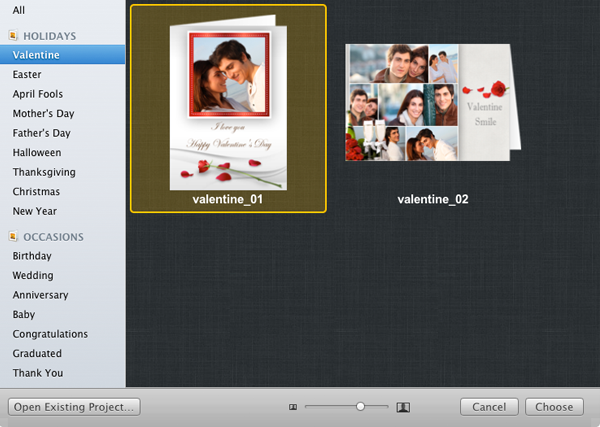Go to the Thank You category

(x=38, y=373)
